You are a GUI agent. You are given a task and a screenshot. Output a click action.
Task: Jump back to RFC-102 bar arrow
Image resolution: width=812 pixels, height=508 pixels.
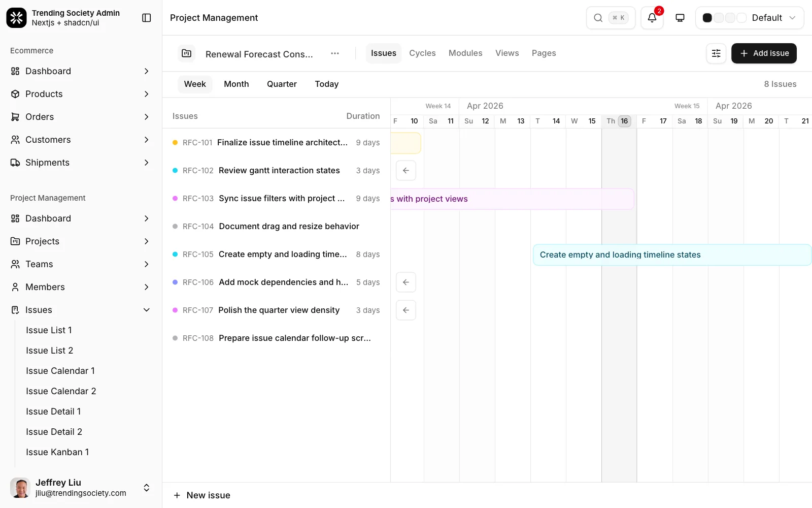(406, 171)
